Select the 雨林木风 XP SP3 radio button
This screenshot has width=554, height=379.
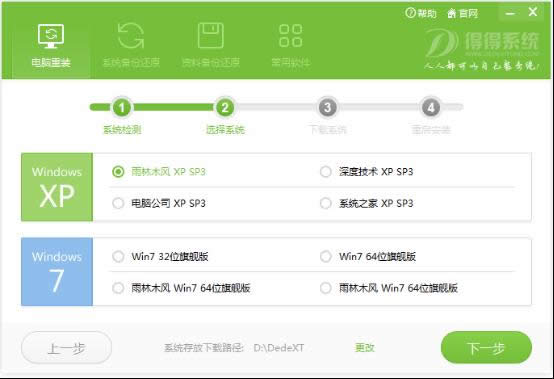pyautogui.click(x=118, y=172)
